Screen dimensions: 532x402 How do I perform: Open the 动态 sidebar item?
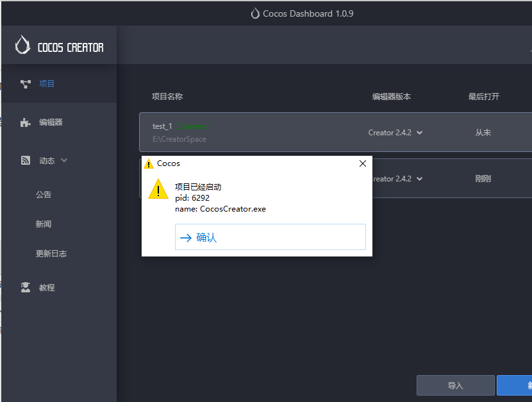coord(47,160)
